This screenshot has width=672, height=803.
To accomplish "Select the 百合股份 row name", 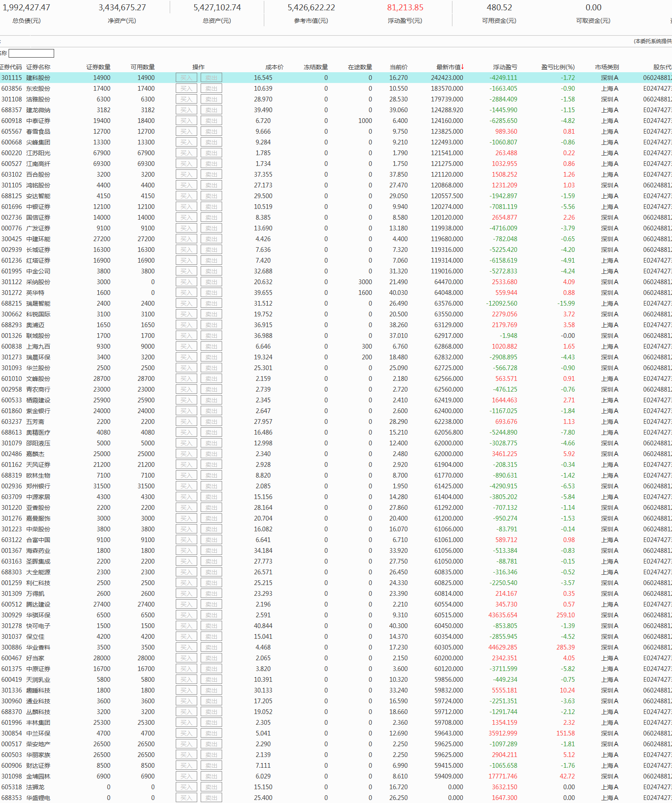I will [38, 175].
